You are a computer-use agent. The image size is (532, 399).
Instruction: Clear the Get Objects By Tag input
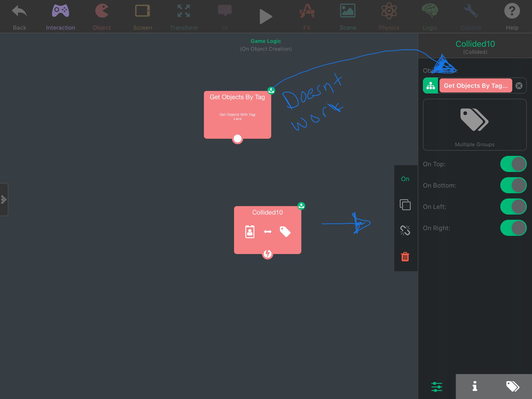(519, 86)
